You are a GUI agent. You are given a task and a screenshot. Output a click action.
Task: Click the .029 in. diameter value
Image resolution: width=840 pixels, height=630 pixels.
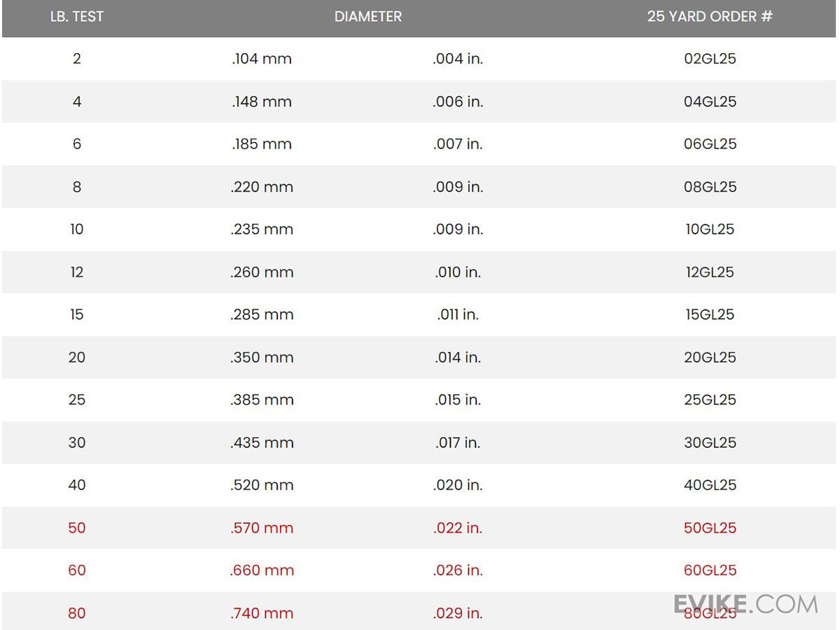(x=458, y=614)
